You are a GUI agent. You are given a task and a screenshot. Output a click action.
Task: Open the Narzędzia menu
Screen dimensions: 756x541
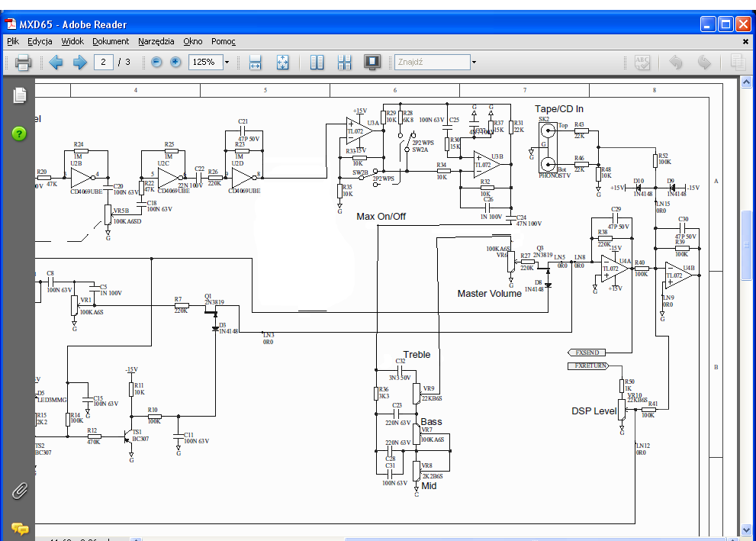pos(156,41)
